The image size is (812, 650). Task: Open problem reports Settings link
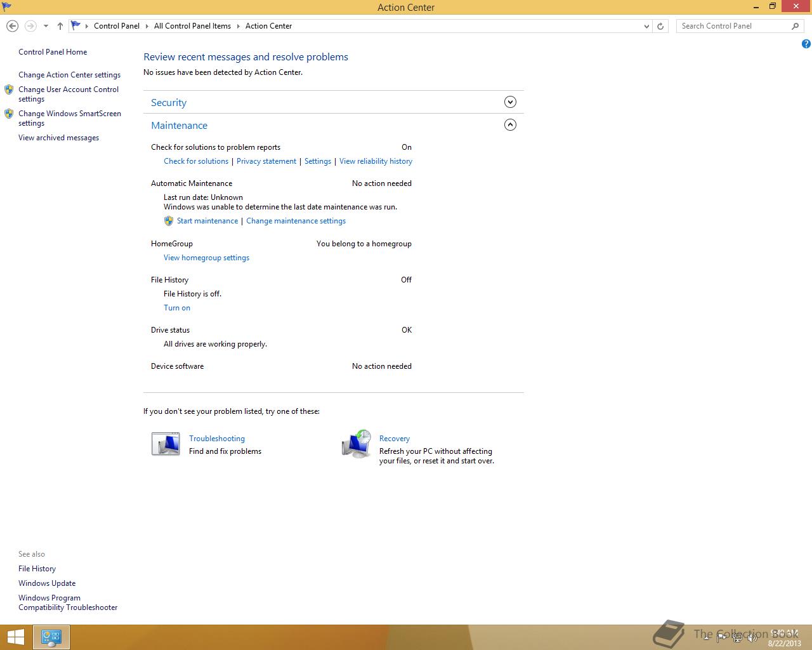(318, 161)
